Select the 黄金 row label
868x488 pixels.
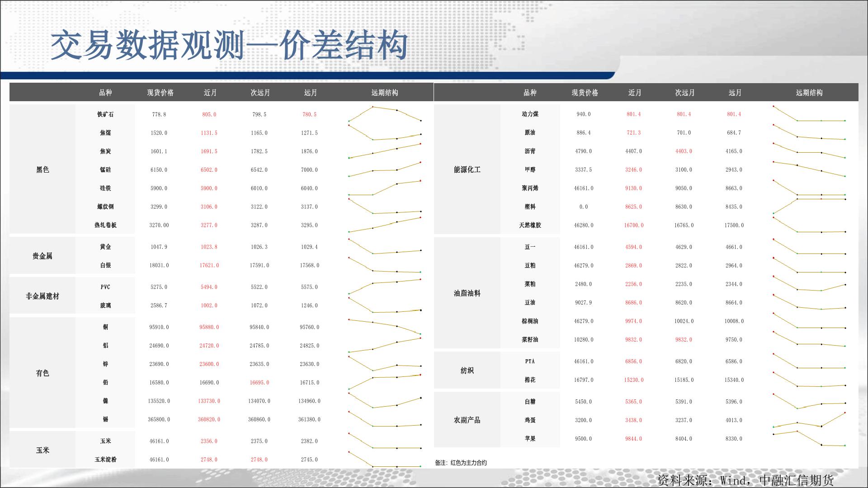(x=105, y=247)
